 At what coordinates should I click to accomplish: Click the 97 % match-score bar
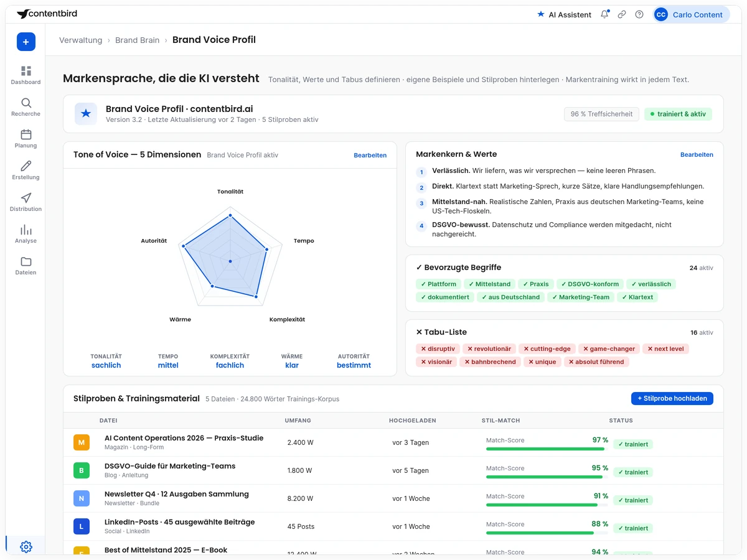click(547, 449)
